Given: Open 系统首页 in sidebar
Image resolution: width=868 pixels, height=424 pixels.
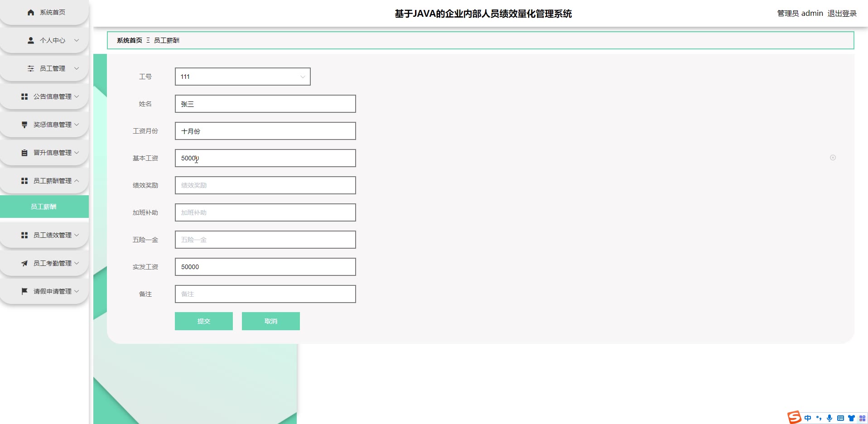Looking at the screenshot, I should (53, 12).
